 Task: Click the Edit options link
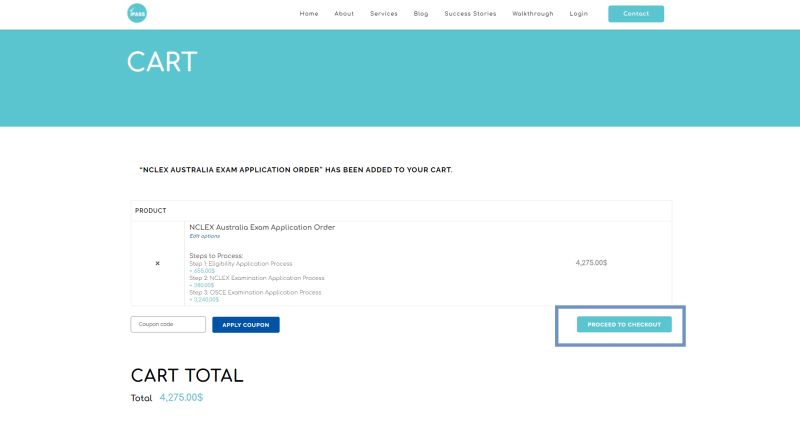[x=205, y=236]
